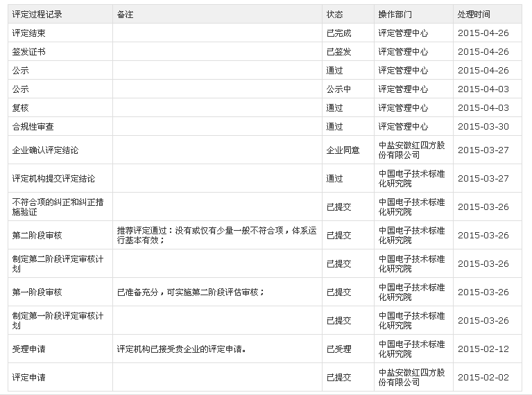Select the 第一阶段审核 record entry
This screenshot has height=395, width=532.
37,292
